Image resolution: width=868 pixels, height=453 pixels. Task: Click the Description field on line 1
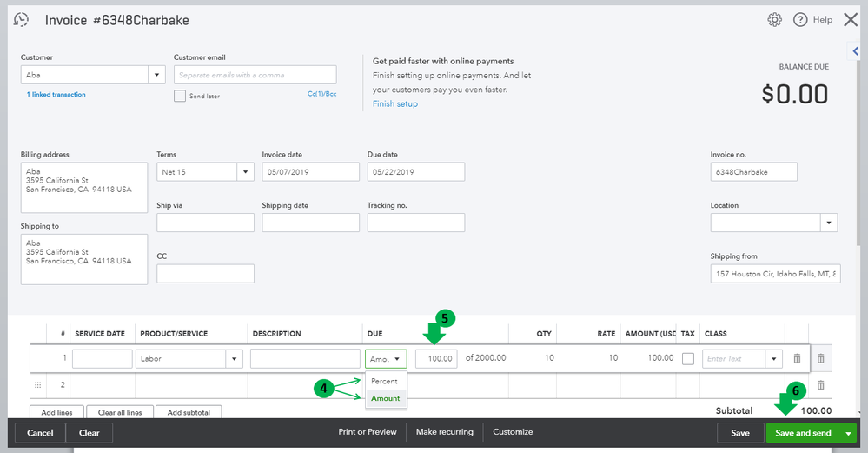[x=305, y=359]
